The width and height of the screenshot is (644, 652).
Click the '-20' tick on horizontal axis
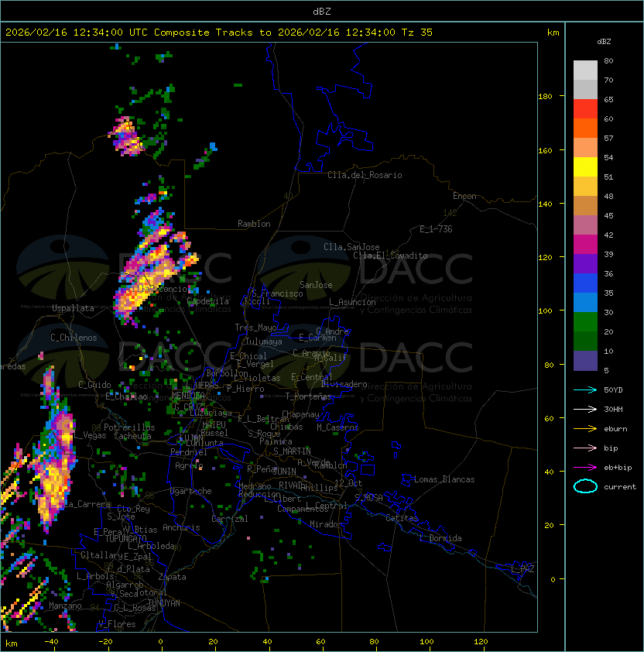point(105,642)
